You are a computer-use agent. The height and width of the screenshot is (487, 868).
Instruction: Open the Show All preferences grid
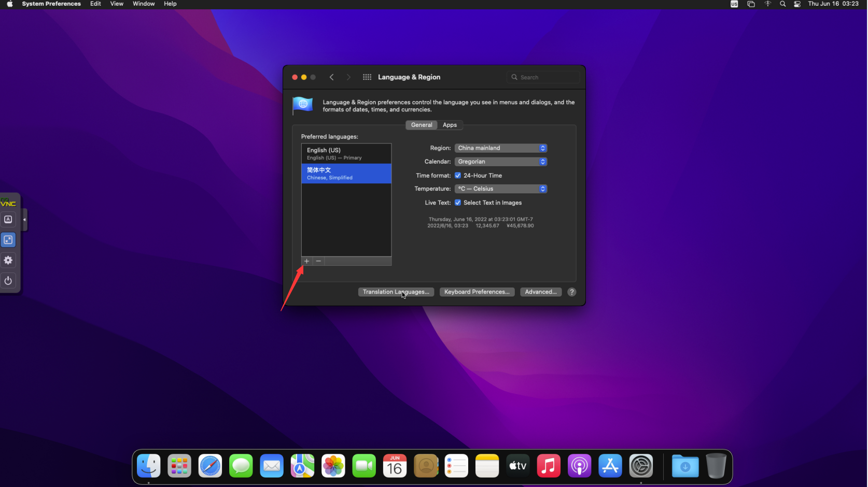367,77
